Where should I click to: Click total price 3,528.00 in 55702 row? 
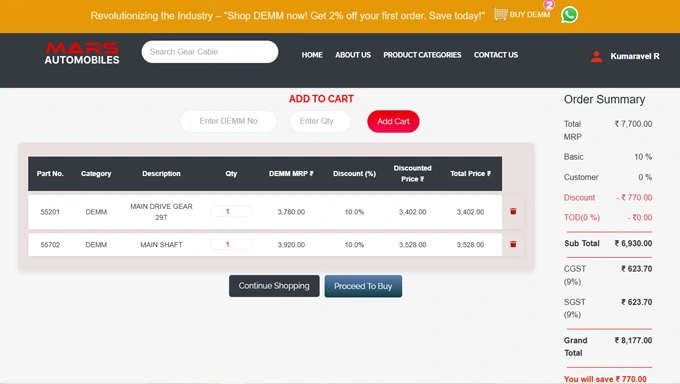(x=470, y=245)
